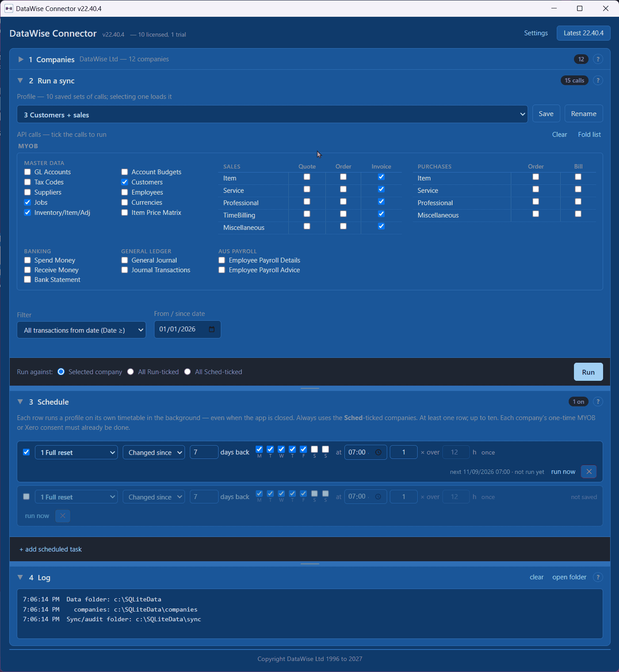Remove the not-saved schedule row with its X button
The width and height of the screenshot is (619, 672).
click(x=63, y=516)
